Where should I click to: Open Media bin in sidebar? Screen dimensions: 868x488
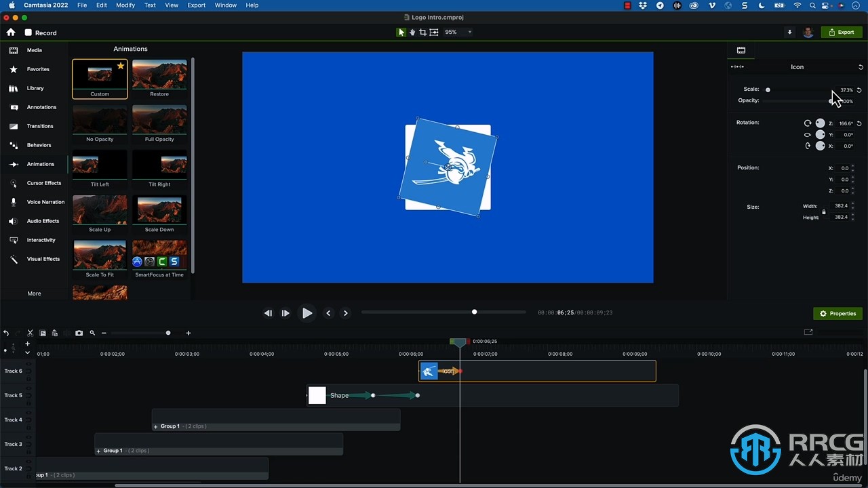[34, 50]
